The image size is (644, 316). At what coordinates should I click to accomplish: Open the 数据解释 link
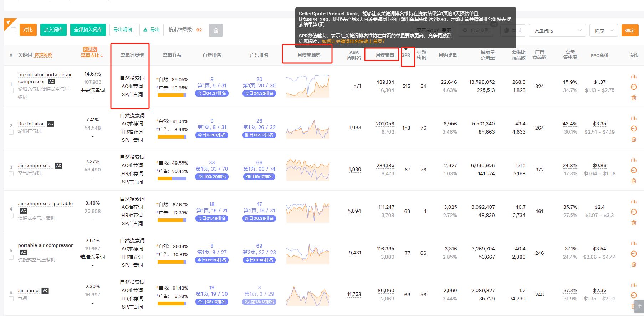click(43, 55)
